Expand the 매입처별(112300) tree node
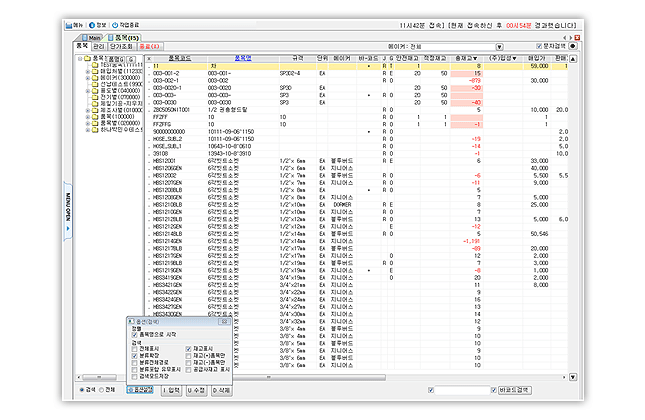Screen dimensions: 645x420 [87, 72]
